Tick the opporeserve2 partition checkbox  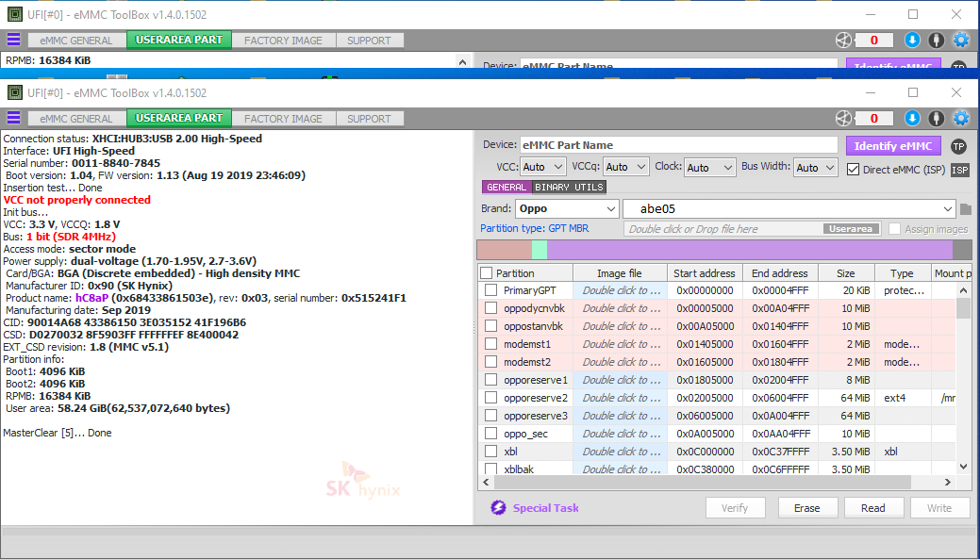(490, 398)
